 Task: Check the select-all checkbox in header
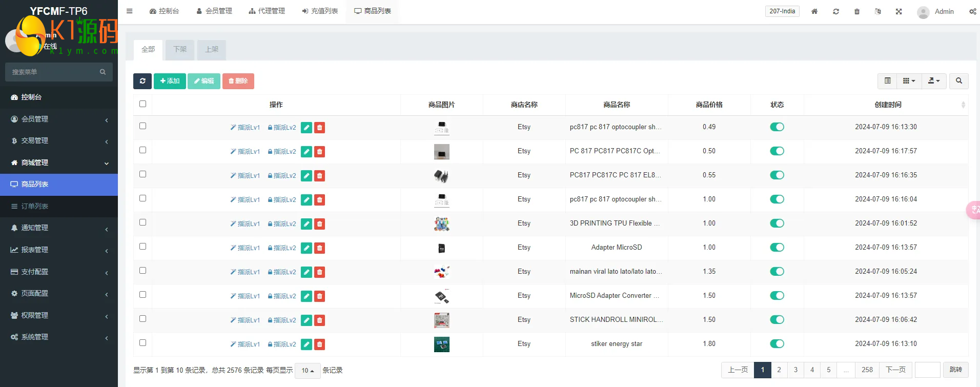pyautogui.click(x=142, y=104)
